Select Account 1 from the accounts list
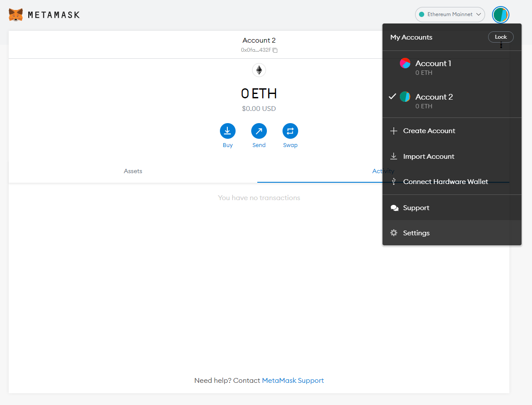 (x=433, y=63)
